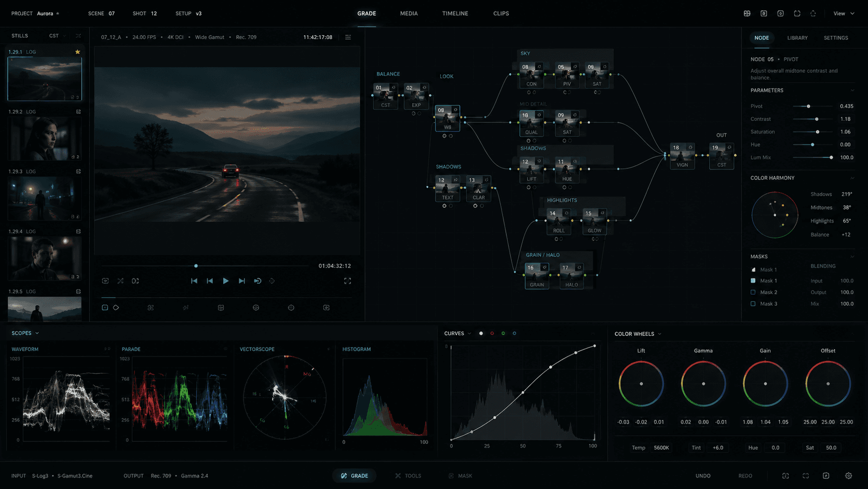Click the Saturation slider handle
The height and width of the screenshot is (489, 868).
point(818,132)
